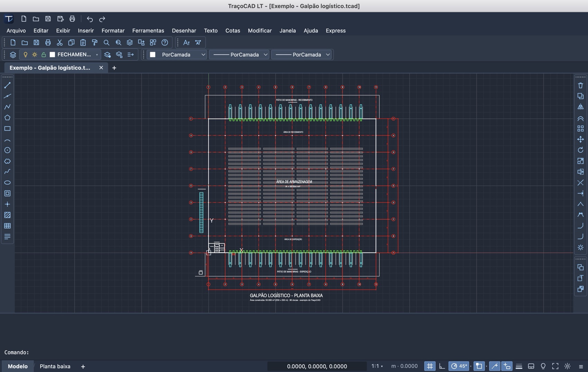Select the Line drawing tool
This screenshot has width=588, height=372.
click(x=7, y=85)
